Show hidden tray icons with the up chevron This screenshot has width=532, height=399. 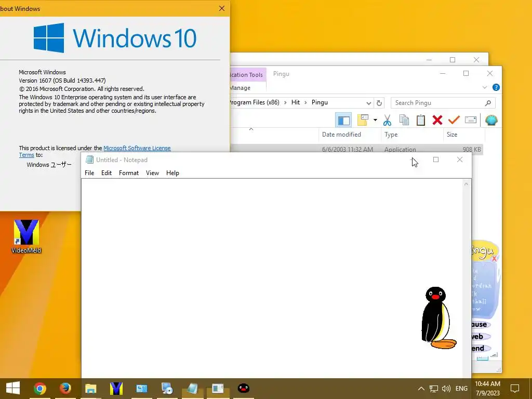[x=421, y=389]
